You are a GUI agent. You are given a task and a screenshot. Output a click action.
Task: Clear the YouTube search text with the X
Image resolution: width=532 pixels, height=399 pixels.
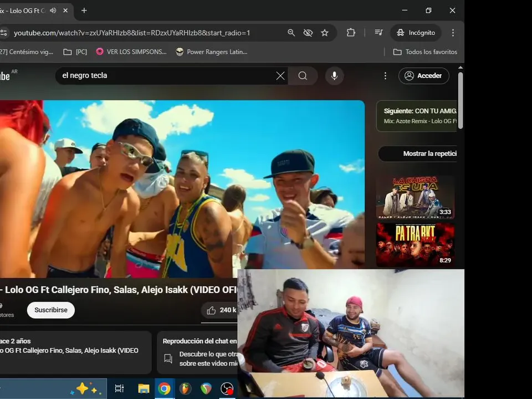[x=280, y=76]
